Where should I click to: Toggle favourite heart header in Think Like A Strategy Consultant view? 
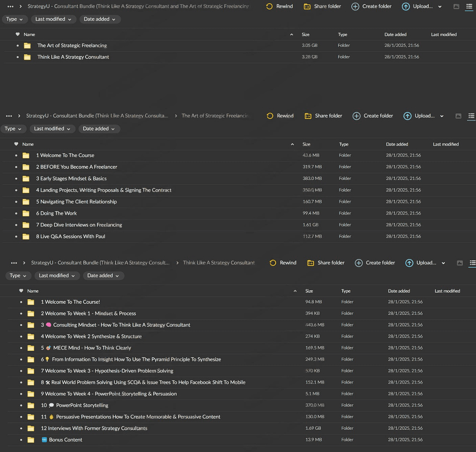(x=21, y=291)
